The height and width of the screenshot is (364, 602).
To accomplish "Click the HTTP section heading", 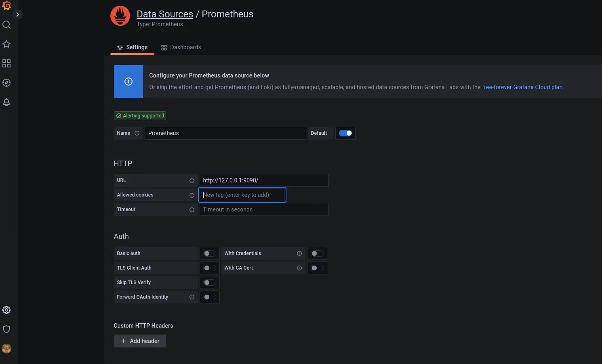I will (x=123, y=163).
